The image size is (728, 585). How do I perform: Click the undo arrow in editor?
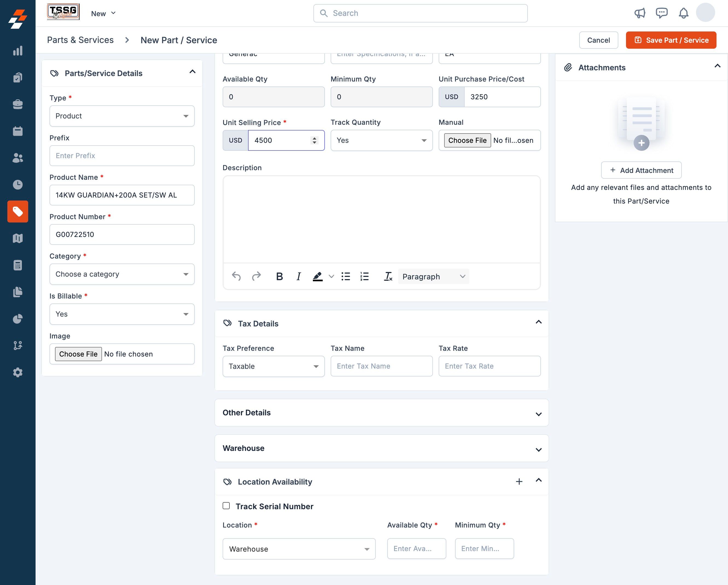pos(236,277)
